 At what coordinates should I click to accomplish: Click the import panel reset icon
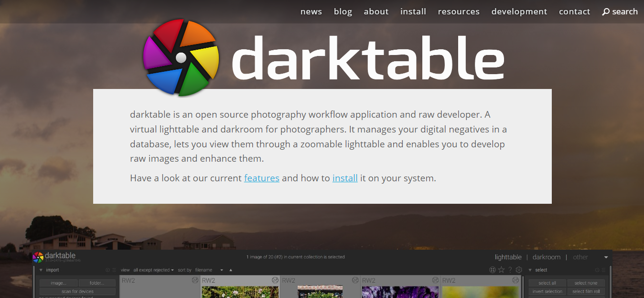(x=107, y=270)
